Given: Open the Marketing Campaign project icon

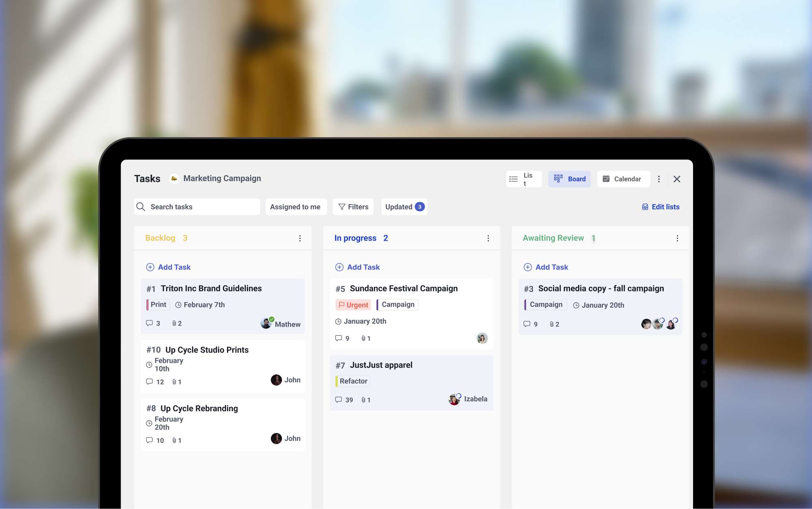Looking at the screenshot, I should tap(174, 179).
